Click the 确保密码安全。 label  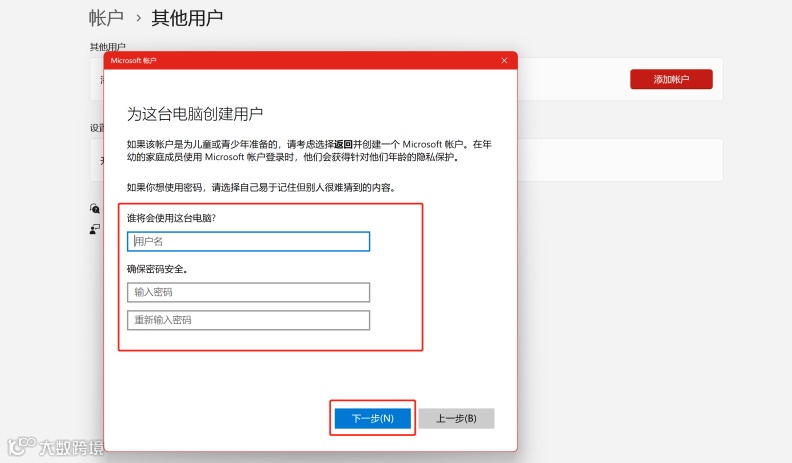click(157, 269)
